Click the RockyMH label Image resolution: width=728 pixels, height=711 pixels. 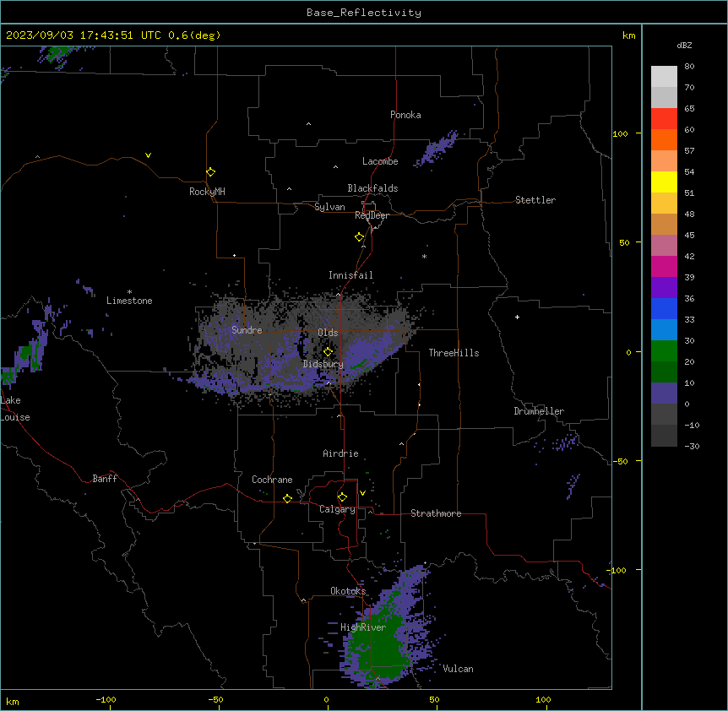click(x=207, y=192)
